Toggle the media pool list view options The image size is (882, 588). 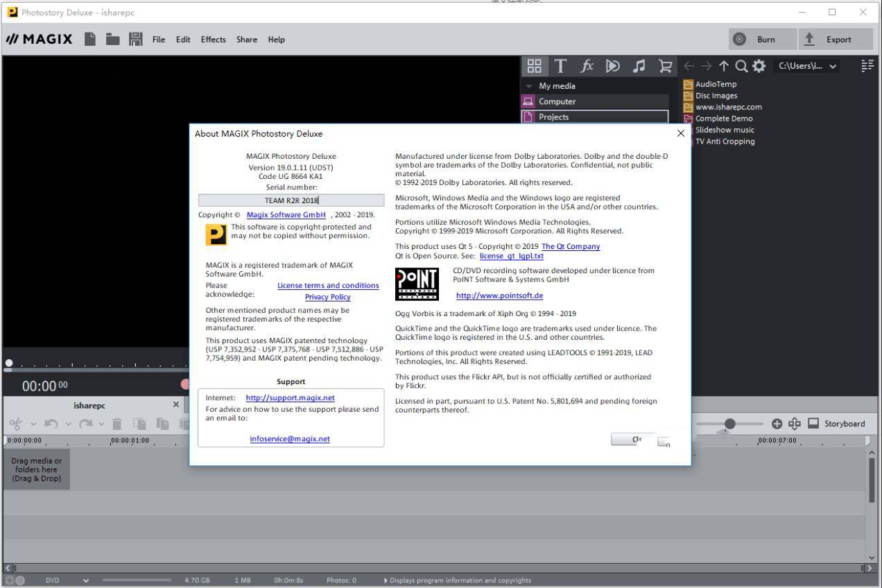tap(867, 66)
